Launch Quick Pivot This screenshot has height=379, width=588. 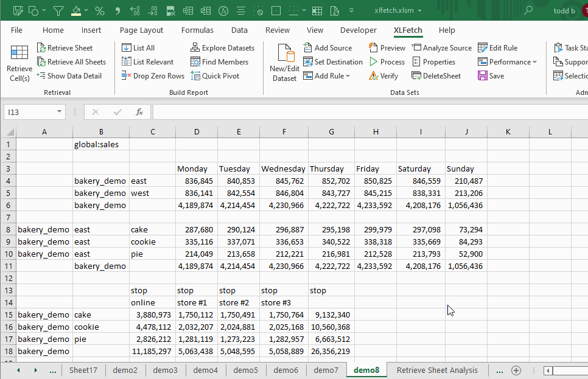[x=215, y=75]
